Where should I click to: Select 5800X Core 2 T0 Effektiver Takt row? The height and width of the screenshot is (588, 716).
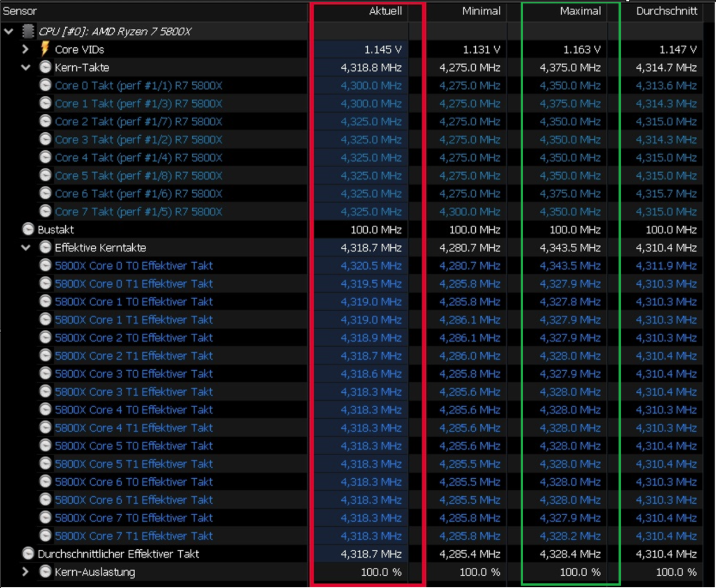point(134,337)
